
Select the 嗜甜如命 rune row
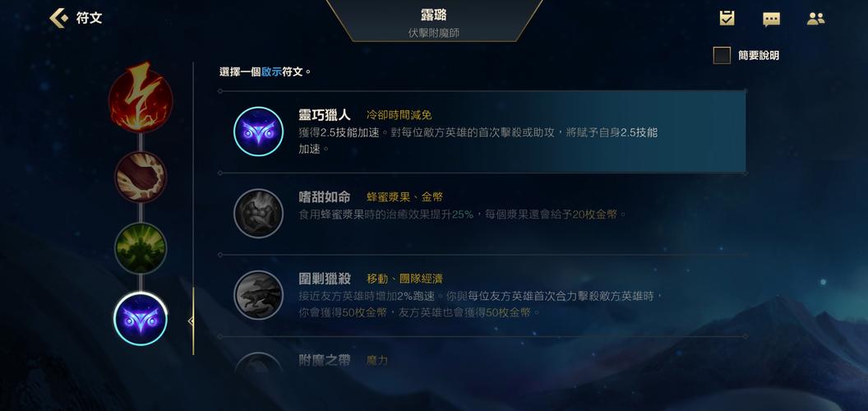pyautogui.click(x=482, y=214)
